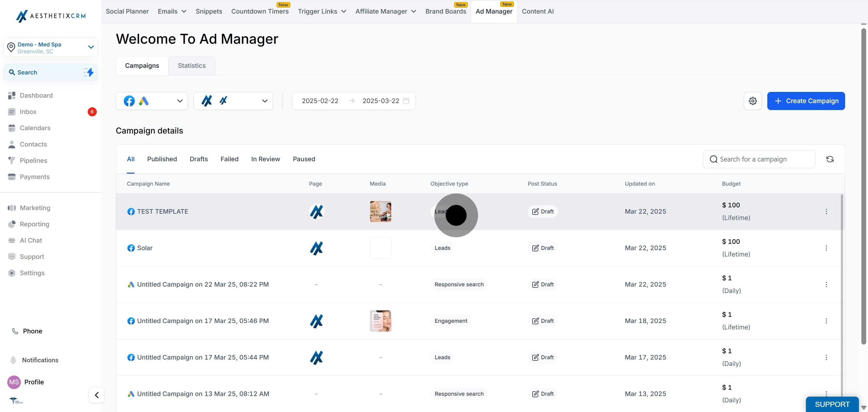The width and height of the screenshot is (868, 412).
Task: Expand the Facebook and Google platform dropdown
Action: (x=152, y=101)
